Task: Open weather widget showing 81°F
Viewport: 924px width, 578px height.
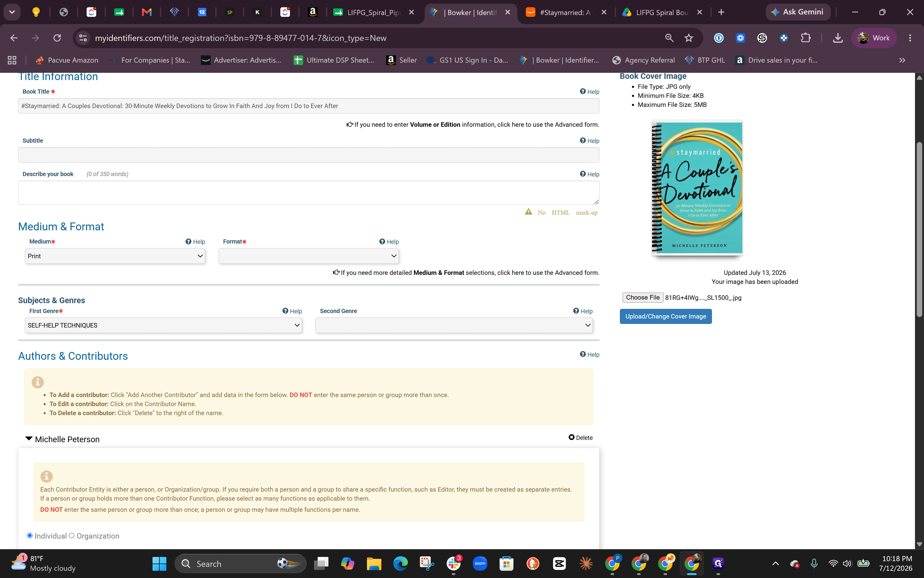Action: tap(43, 564)
